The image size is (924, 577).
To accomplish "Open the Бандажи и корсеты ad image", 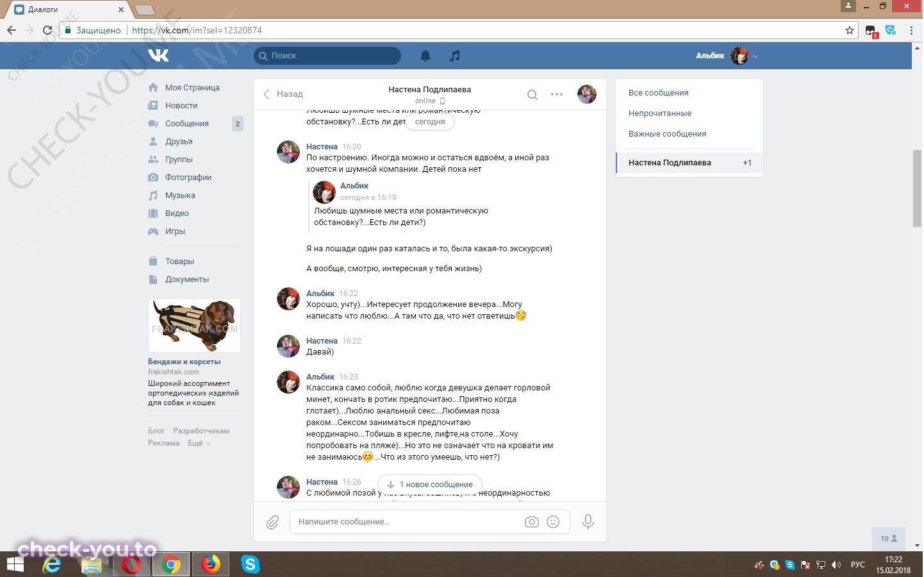I will click(x=194, y=326).
